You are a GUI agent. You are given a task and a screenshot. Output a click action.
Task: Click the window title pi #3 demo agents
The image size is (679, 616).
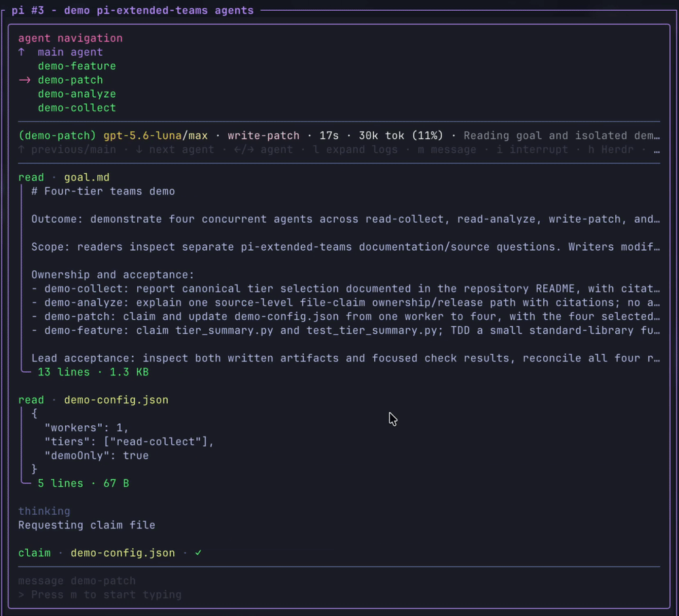coord(132,10)
